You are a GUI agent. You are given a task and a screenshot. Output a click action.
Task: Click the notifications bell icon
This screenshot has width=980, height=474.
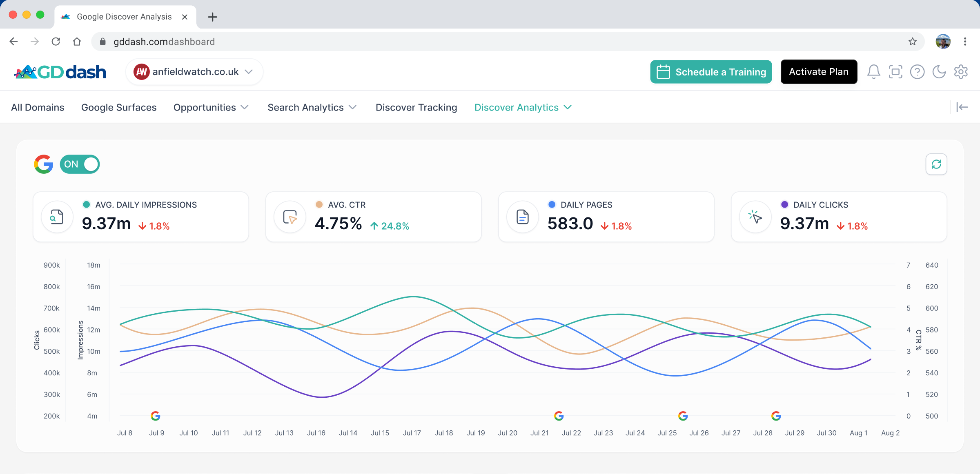873,72
